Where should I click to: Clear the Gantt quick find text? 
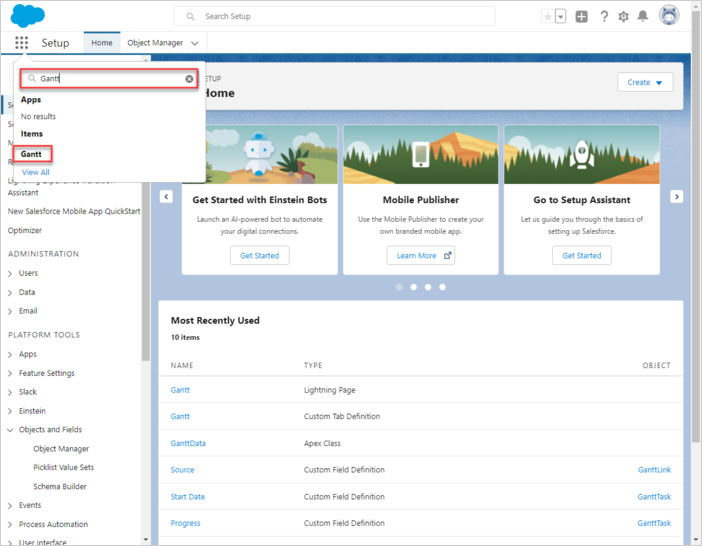[x=189, y=78]
